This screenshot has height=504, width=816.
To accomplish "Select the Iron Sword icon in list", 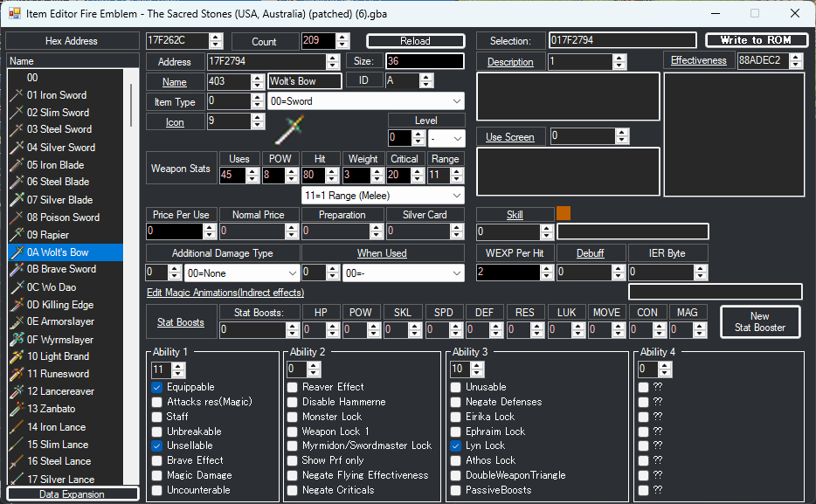I will click(x=17, y=95).
